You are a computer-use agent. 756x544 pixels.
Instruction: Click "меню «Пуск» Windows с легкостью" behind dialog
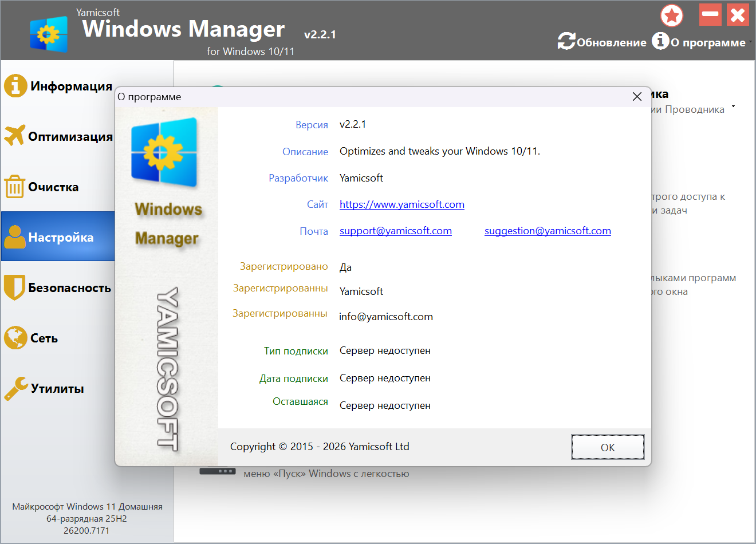(326, 474)
